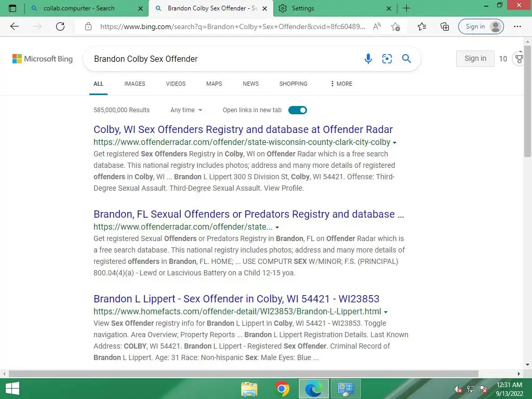This screenshot has height=399, width=532.
Task: Click the scroll right arrow
Action: [519, 374]
